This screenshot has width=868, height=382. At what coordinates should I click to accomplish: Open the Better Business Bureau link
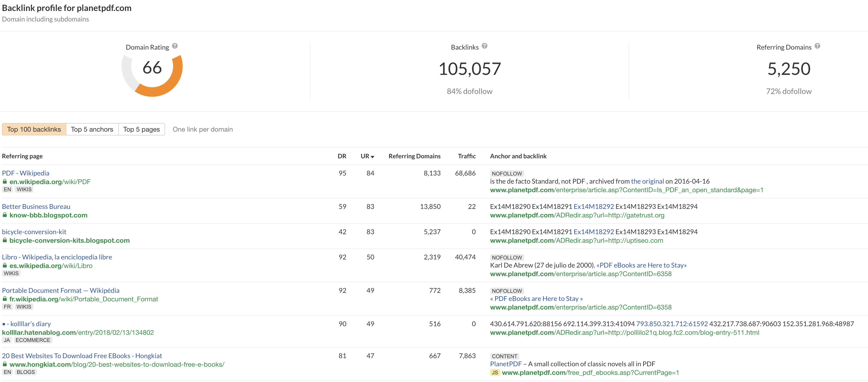coord(36,206)
